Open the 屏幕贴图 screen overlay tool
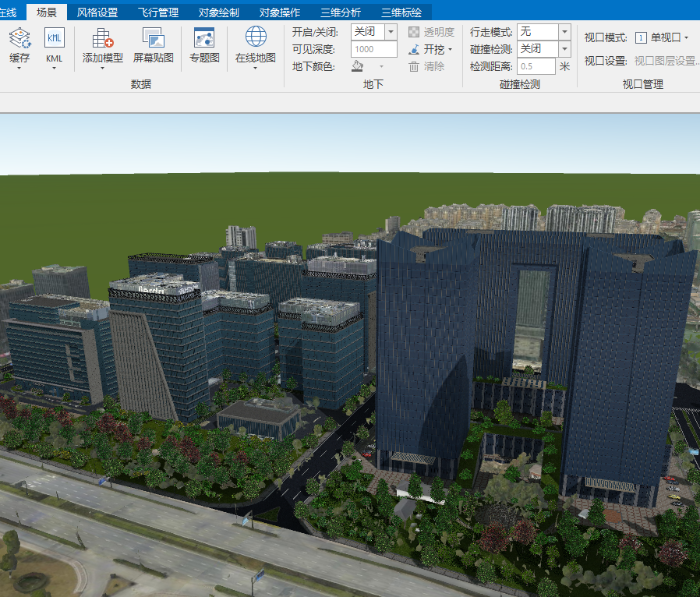This screenshot has height=597, width=700. click(153, 37)
